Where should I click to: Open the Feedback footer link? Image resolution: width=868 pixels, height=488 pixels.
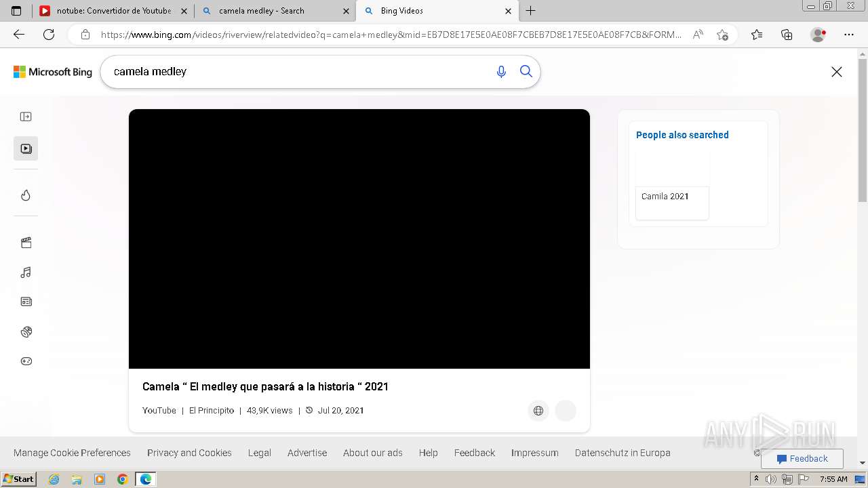(x=475, y=453)
